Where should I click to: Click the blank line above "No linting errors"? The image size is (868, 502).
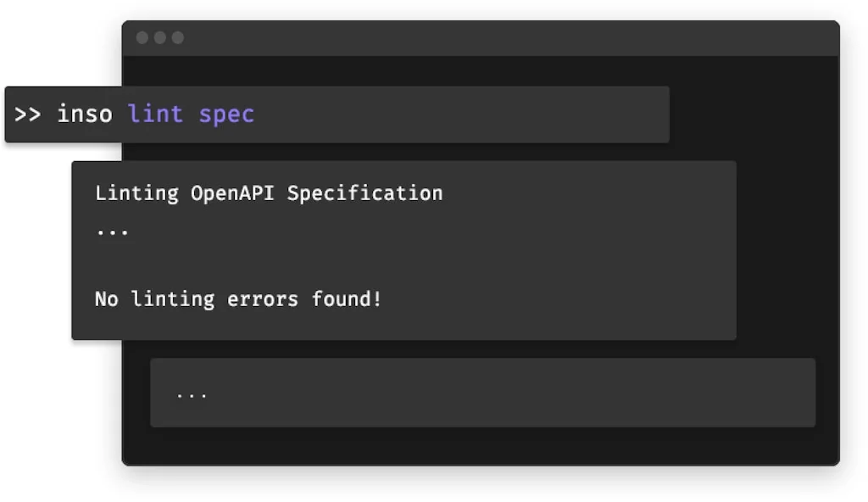tap(254, 265)
